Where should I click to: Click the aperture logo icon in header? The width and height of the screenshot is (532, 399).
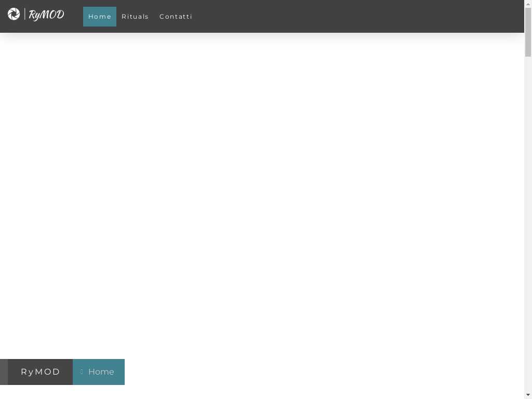[14, 15]
